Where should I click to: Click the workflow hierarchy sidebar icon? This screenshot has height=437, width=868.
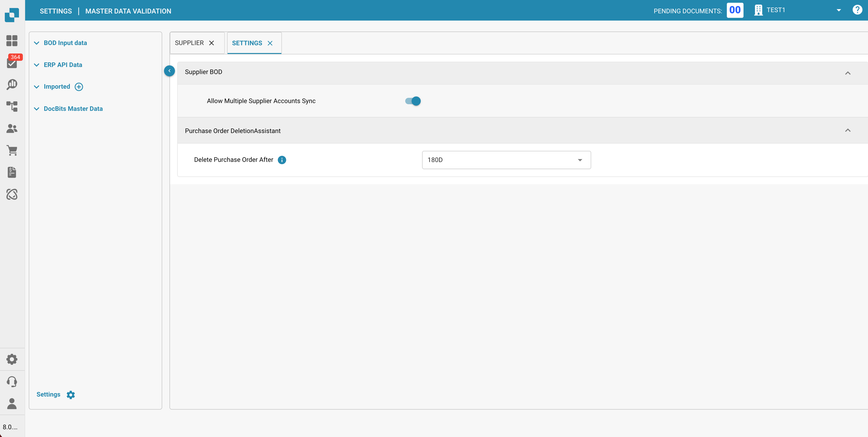click(12, 107)
